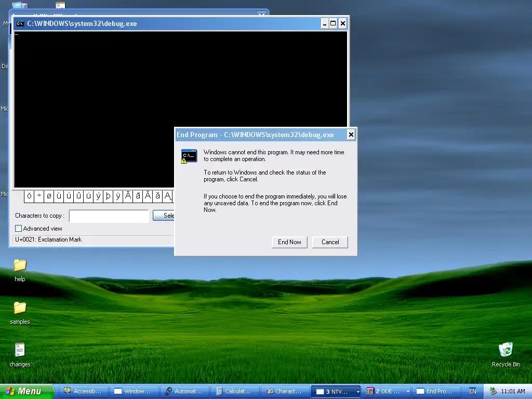The image size is (532, 399).
Task: Enable the Advanced view checkbox
Action: (18, 229)
